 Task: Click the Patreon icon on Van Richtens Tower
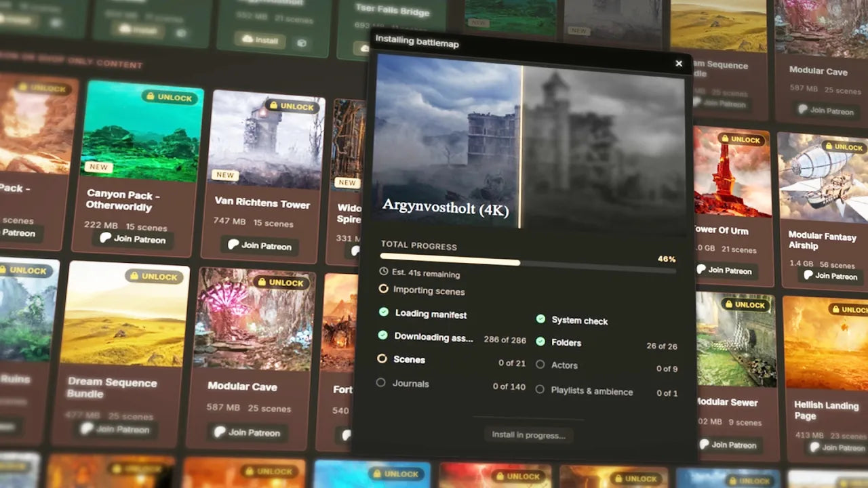pos(233,245)
